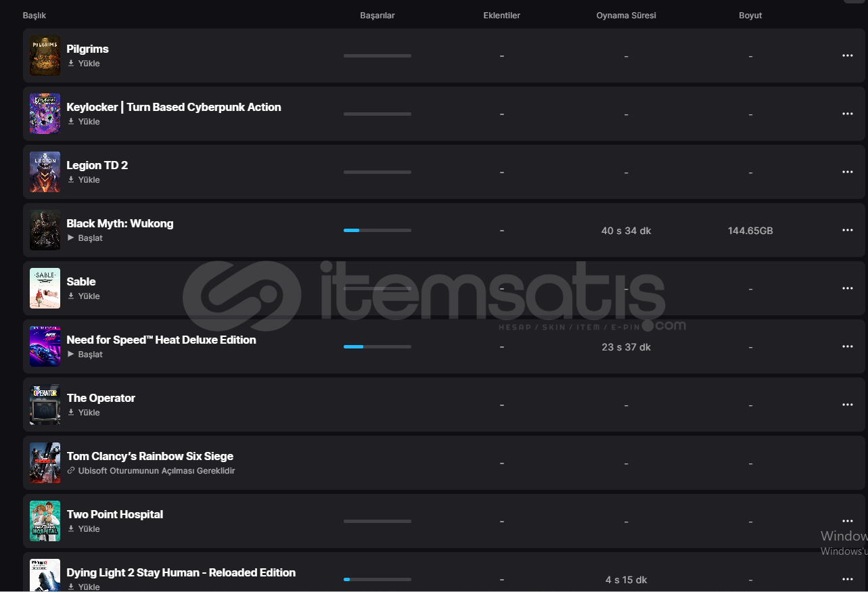The image size is (868, 592).
Task: Click The Operator cover thumbnail
Action: [x=45, y=405]
